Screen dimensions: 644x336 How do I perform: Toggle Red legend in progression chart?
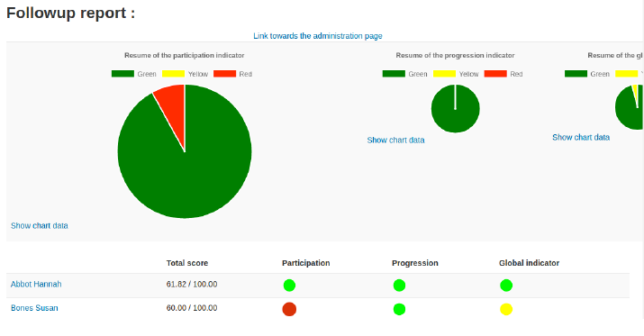pos(503,74)
